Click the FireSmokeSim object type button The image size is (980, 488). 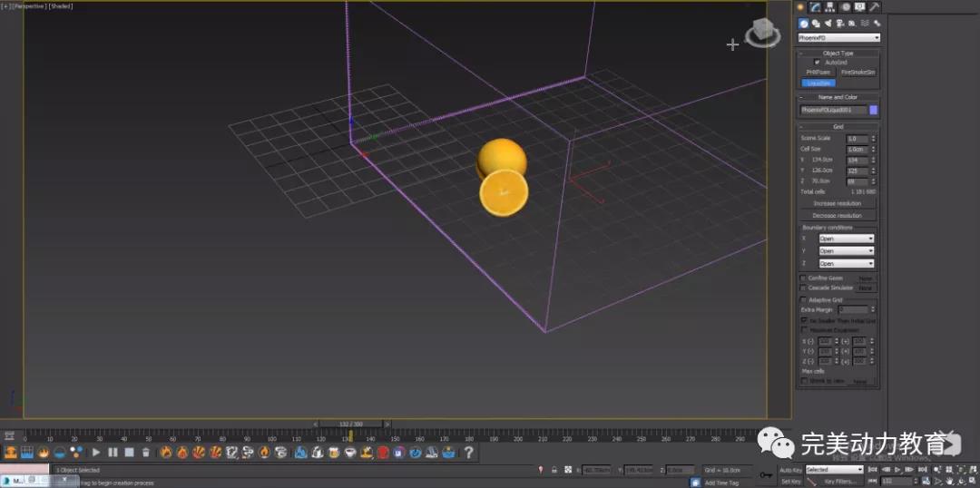857,72
